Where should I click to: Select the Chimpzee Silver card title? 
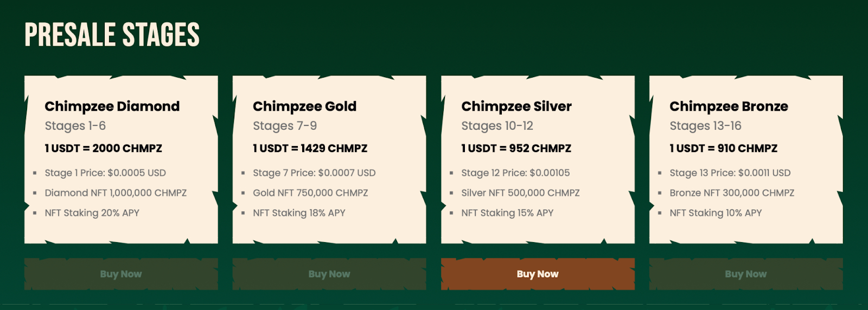coord(516,106)
